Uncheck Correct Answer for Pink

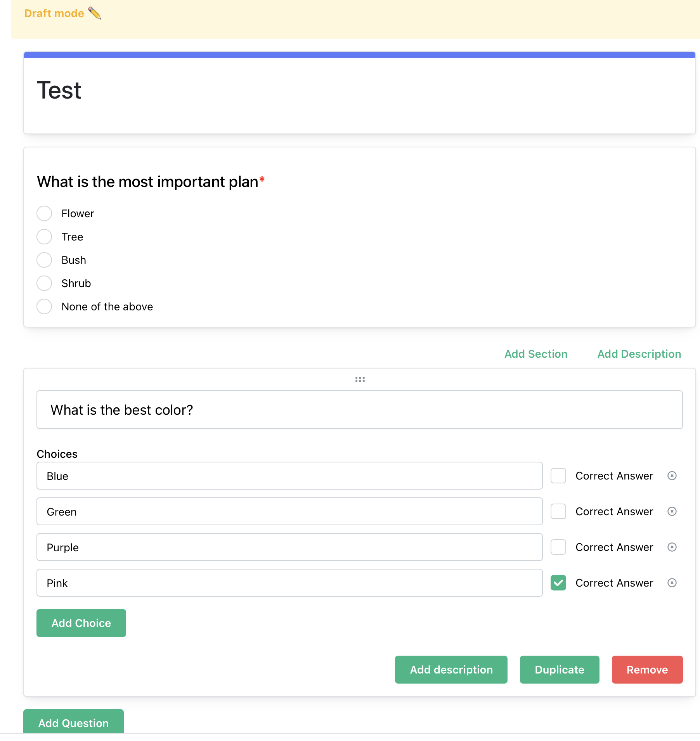click(558, 583)
